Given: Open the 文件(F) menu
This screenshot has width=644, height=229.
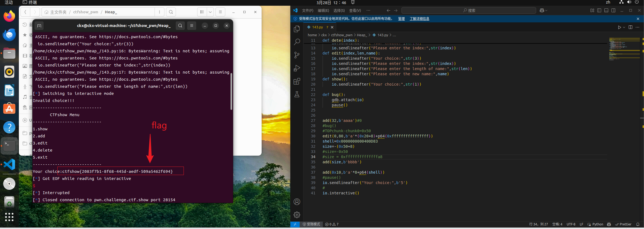Looking at the screenshot, I should 308,10.
